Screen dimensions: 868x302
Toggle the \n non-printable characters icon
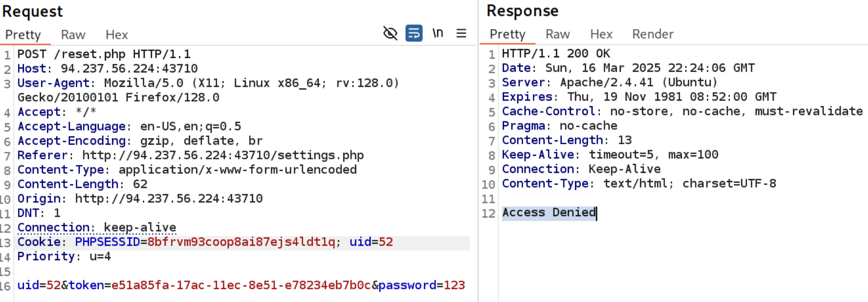438,34
